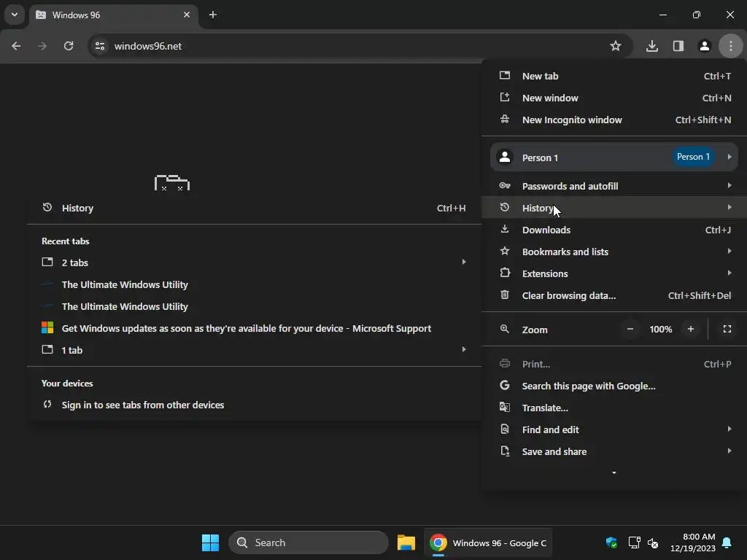
Task: Choose the Translate menu item
Action: coord(614,408)
